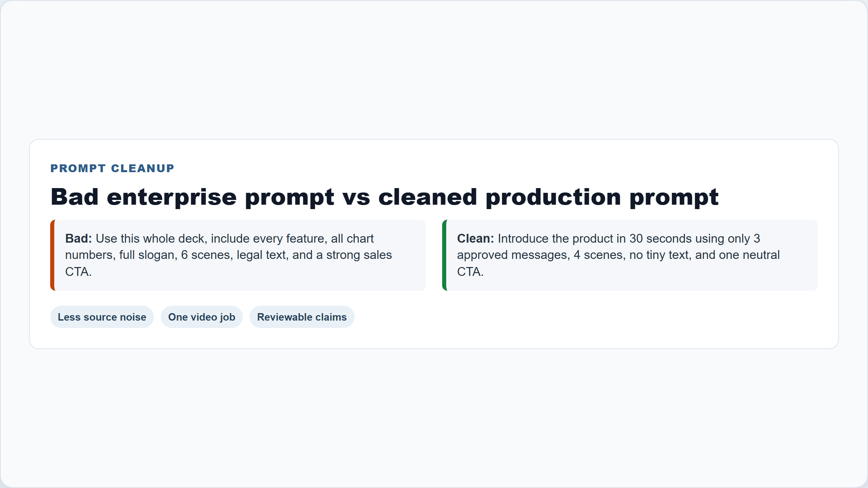The width and height of the screenshot is (868, 488).
Task: Choose the Reviewable claims chip
Action: [302, 317]
